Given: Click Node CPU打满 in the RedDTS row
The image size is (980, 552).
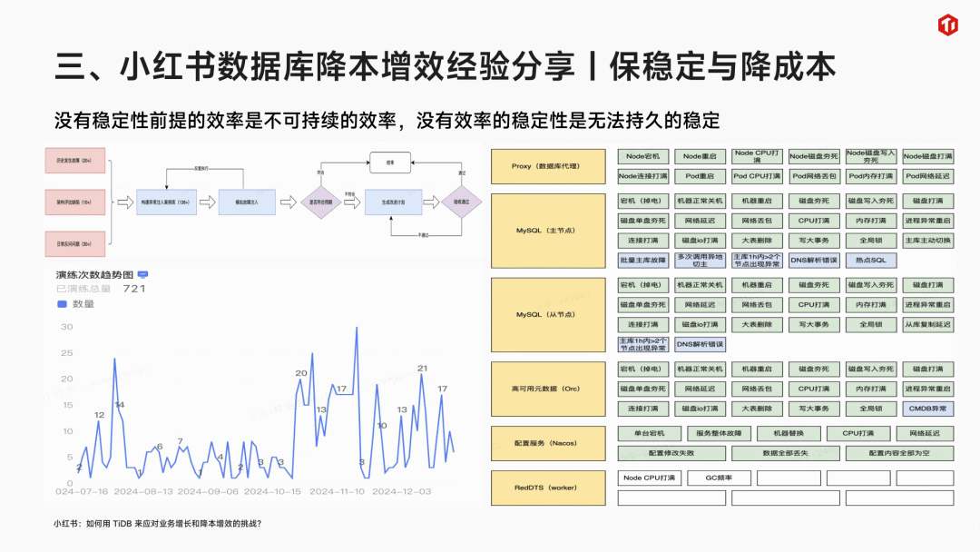Looking at the screenshot, I should point(650,478).
